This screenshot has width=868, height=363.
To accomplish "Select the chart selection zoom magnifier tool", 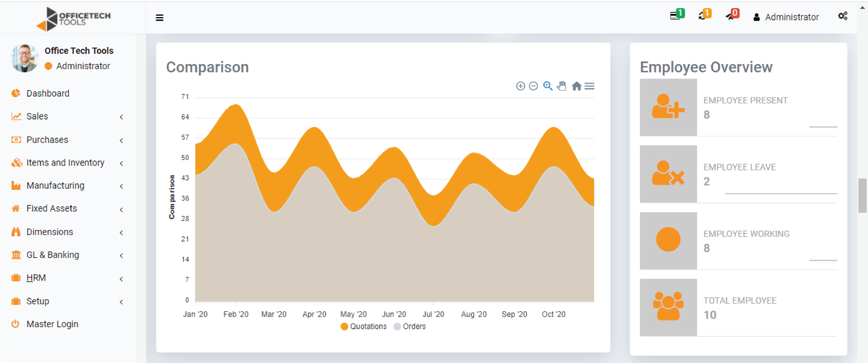I will point(548,86).
